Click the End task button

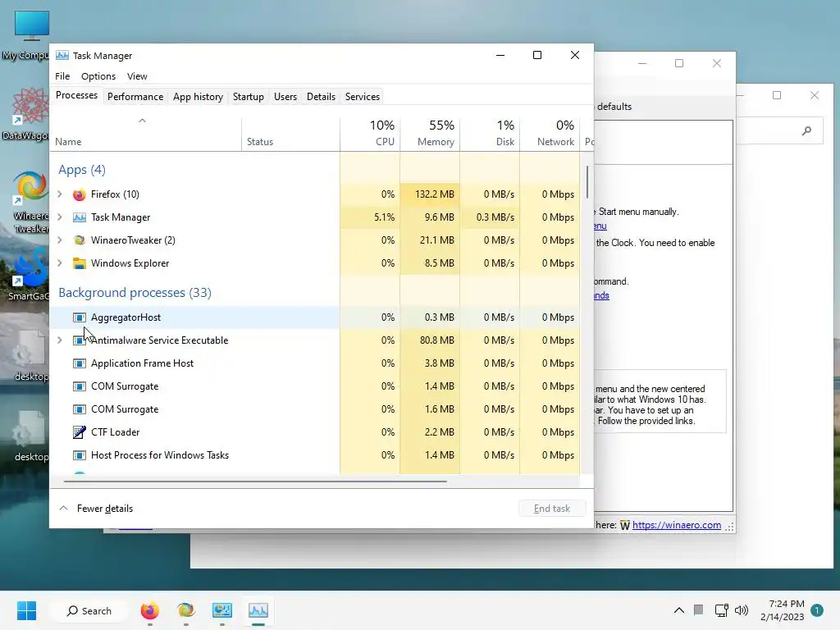click(x=552, y=509)
